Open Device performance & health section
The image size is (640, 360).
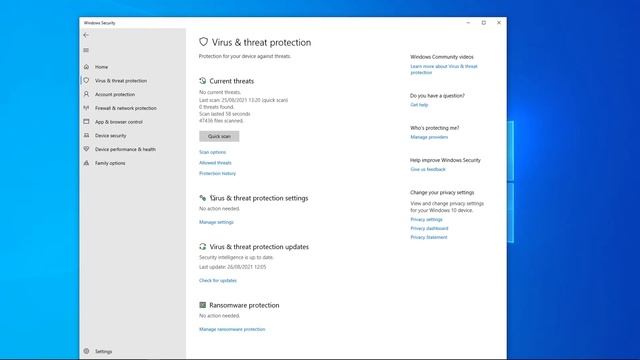click(125, 149)
